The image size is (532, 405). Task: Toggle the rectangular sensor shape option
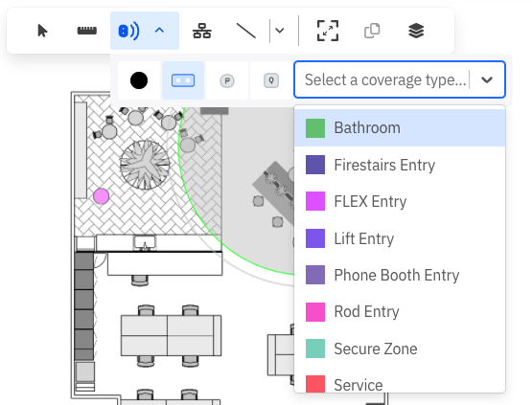click(183, 80)
